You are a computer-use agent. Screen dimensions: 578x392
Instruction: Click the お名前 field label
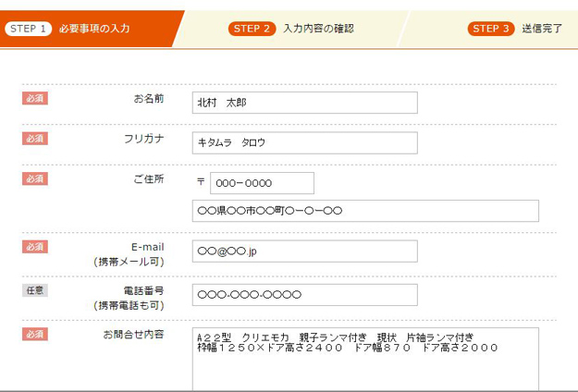pos(148,98)
